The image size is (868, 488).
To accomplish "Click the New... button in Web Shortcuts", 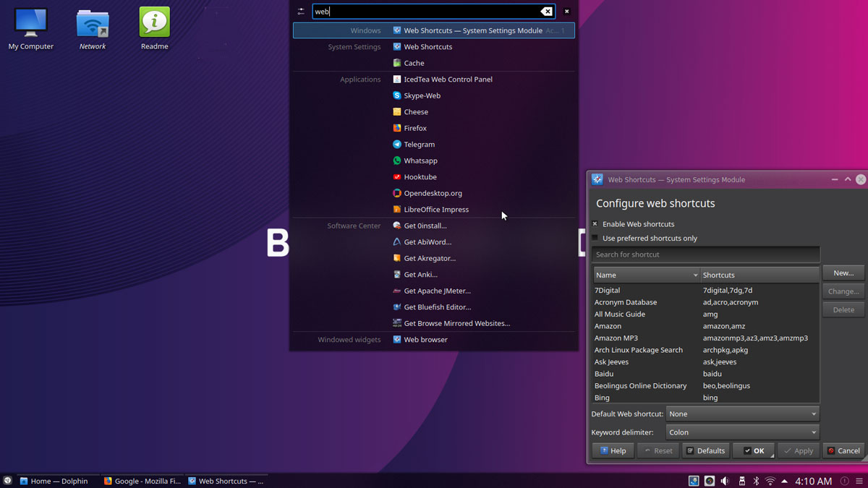I will pos(843,273).
